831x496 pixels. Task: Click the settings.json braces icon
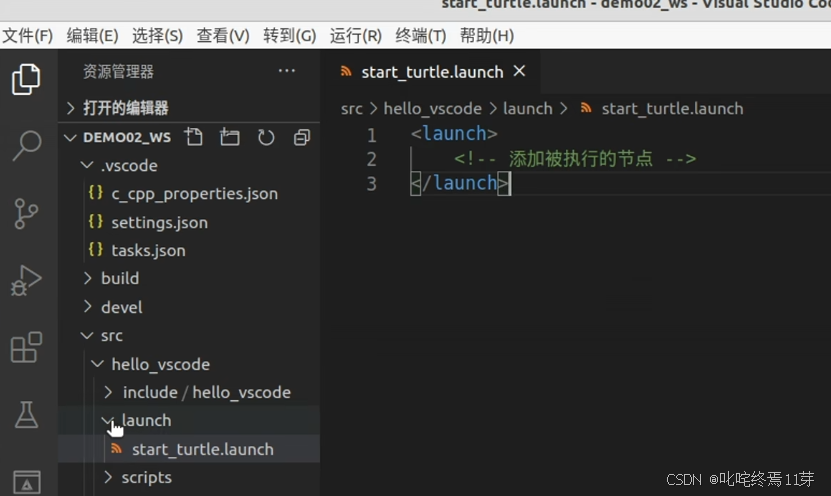coord(96,221)
